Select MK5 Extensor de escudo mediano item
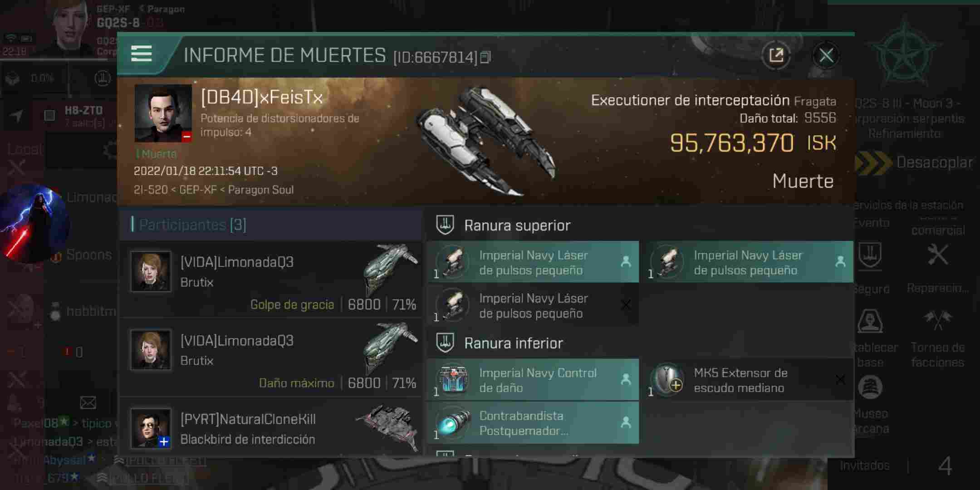This screenshot has height=490, width=980. tap(748, 380)
